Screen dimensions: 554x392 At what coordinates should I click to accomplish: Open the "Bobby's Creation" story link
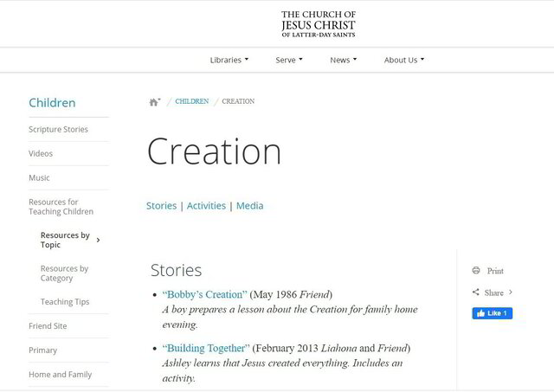204,294
